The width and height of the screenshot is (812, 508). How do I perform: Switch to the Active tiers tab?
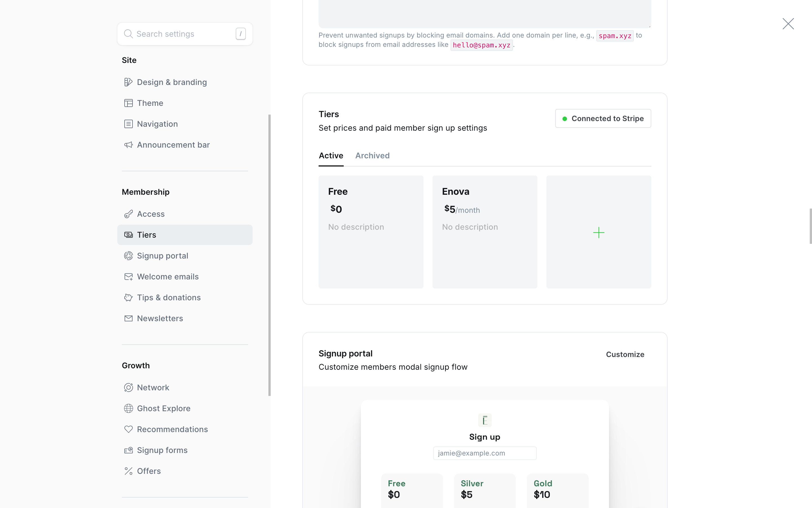coord(331,156)
